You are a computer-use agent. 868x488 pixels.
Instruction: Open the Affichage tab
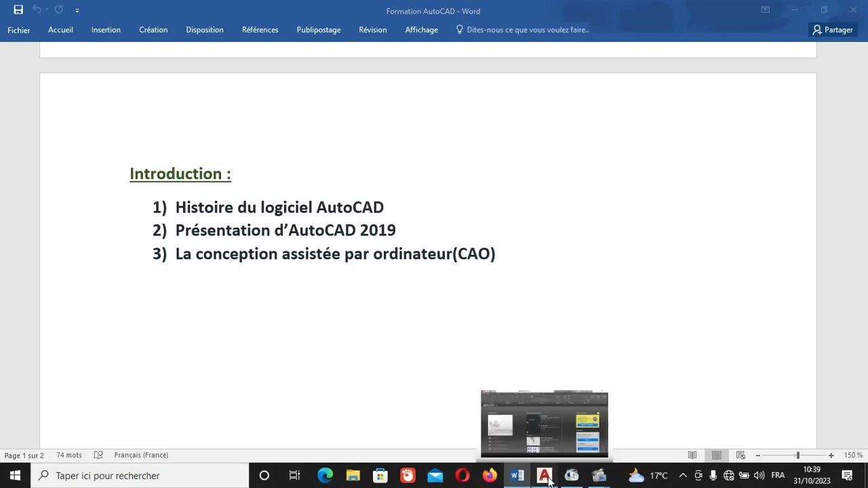[x=422, y=30]
